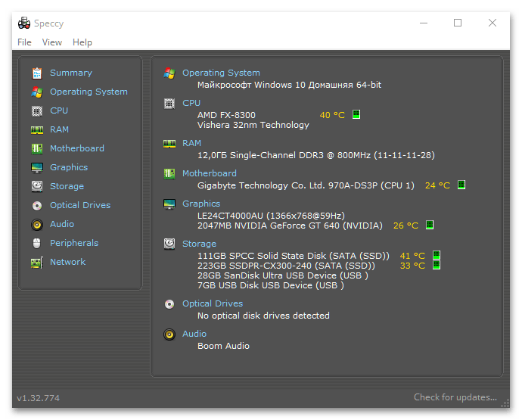Show the Storage section from sidebar

click(67, 186)
